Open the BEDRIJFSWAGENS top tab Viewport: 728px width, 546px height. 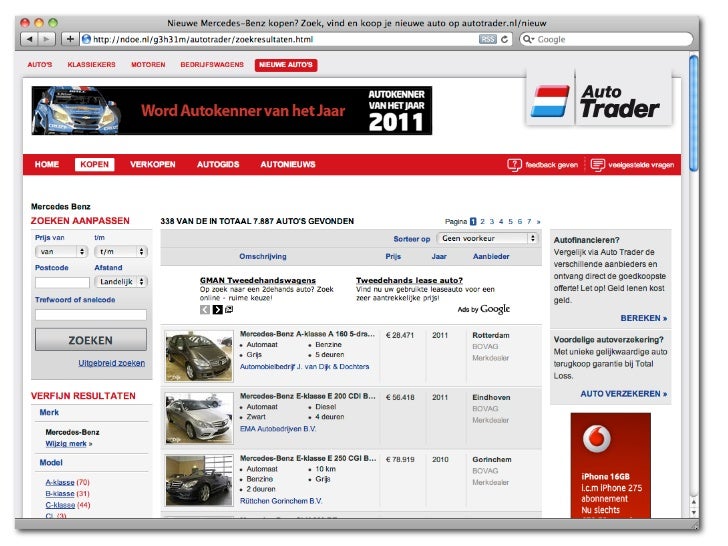[x=212, y=65]
